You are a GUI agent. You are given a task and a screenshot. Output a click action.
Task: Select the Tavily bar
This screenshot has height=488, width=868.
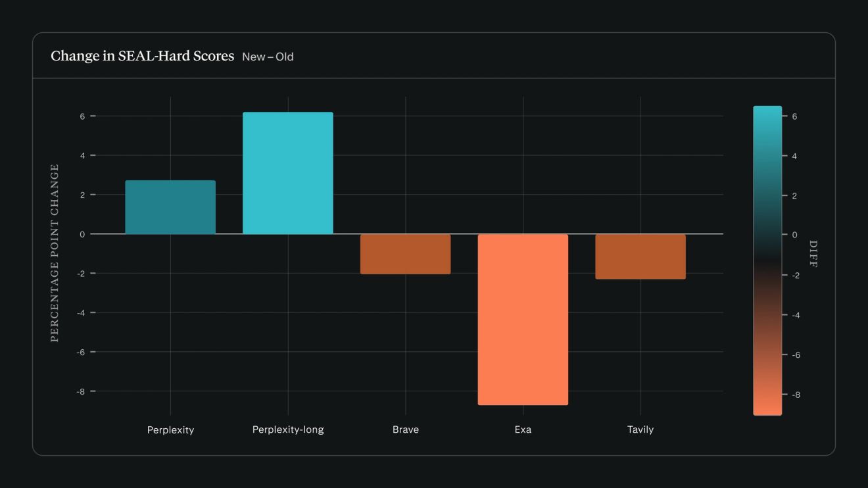[640, 256]
